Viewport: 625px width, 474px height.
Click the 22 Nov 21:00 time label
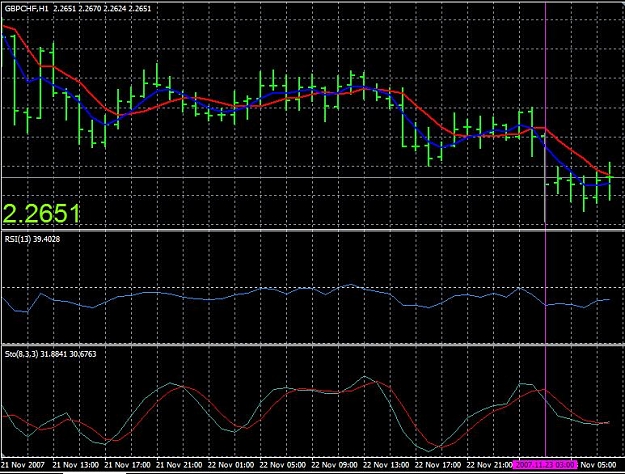(x=489, y=465)
